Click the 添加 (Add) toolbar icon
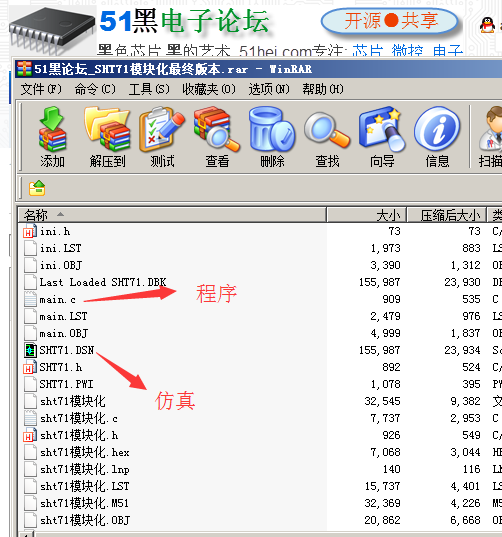 point(52,137)
